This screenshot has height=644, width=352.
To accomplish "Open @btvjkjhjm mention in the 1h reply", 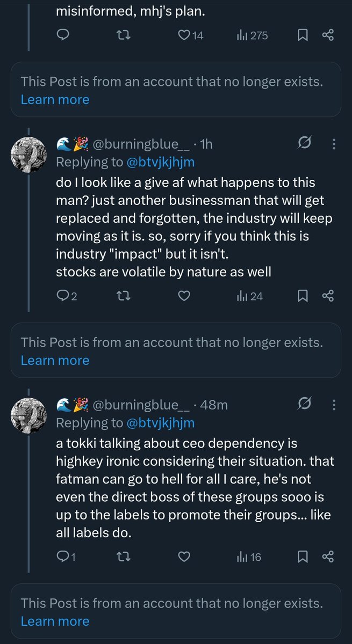I will pyautogui.click(x=160, y=162).
